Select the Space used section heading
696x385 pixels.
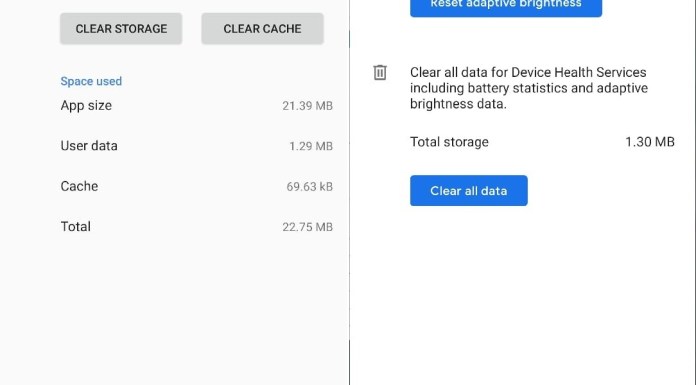91,81
